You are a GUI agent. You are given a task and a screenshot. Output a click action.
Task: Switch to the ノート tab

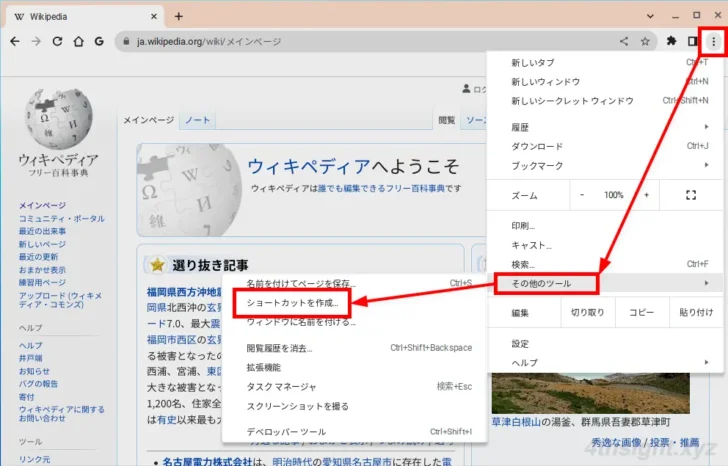197,120
